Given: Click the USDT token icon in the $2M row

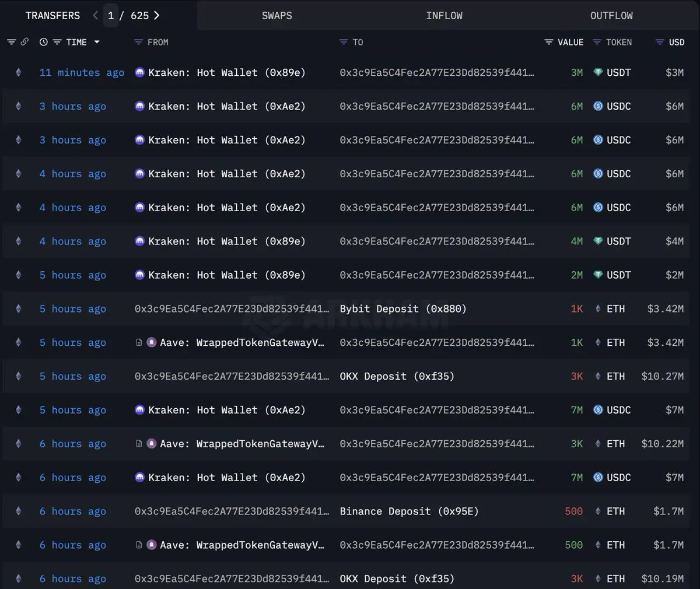Looking at the screenshot, I should click(598, 275).
